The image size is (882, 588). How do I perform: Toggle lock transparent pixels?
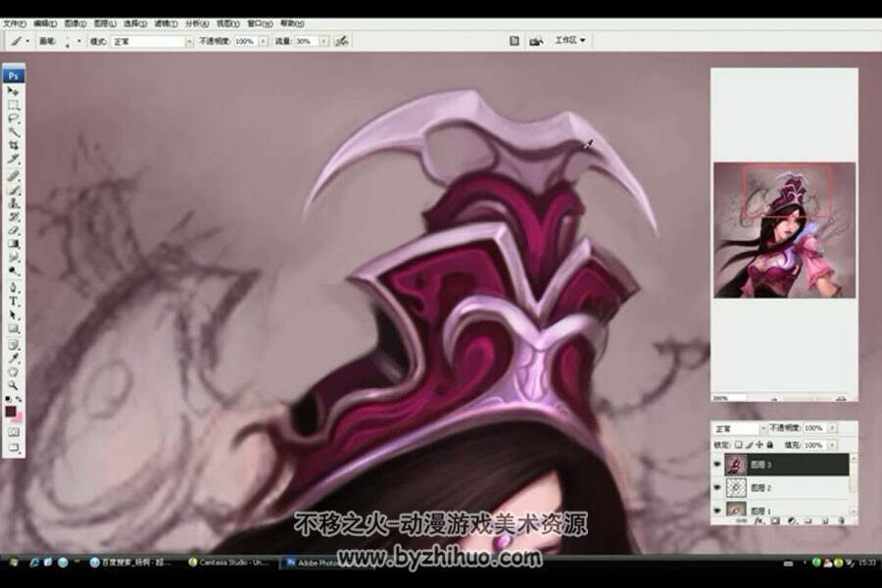(739, 445)
